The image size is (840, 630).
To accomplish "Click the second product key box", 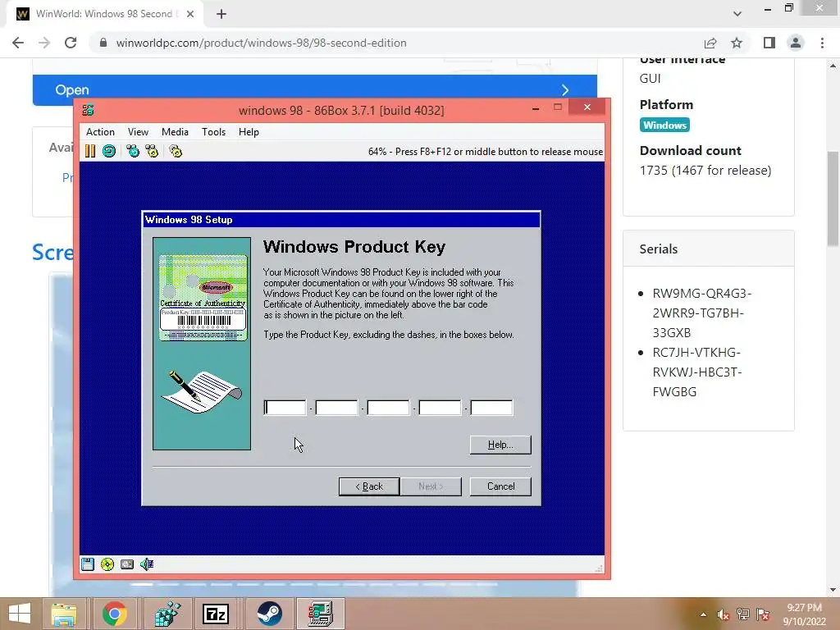I will [x=336, y=408].
